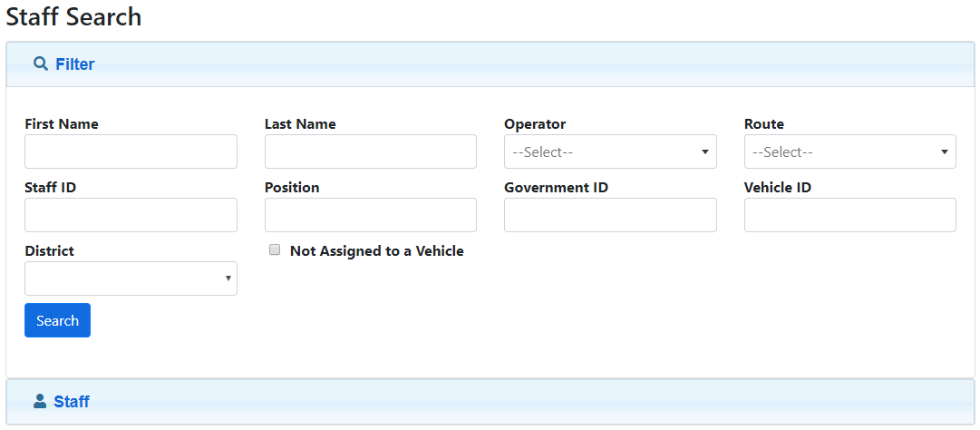Expand the Staff panel via its title

[x=72, y=401]
